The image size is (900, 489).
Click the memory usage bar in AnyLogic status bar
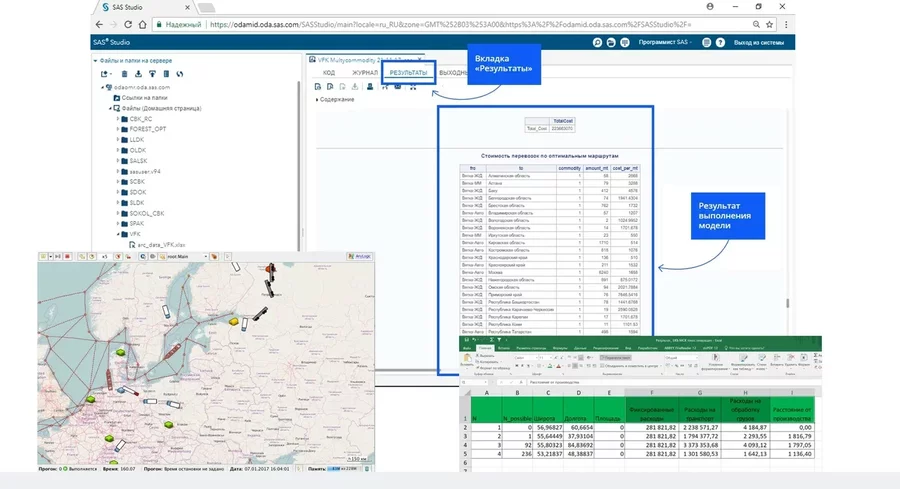coord(345,469)
